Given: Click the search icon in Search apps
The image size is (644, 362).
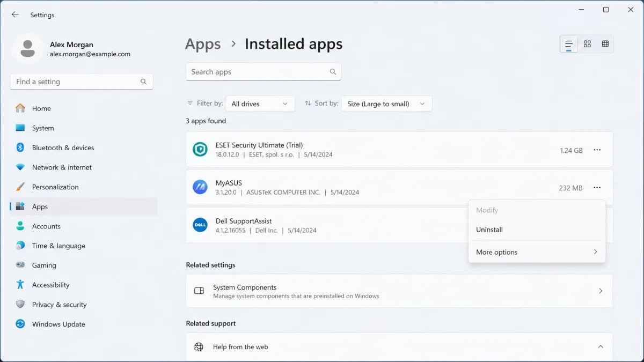Looking at the screenshot, I should 333,72.
